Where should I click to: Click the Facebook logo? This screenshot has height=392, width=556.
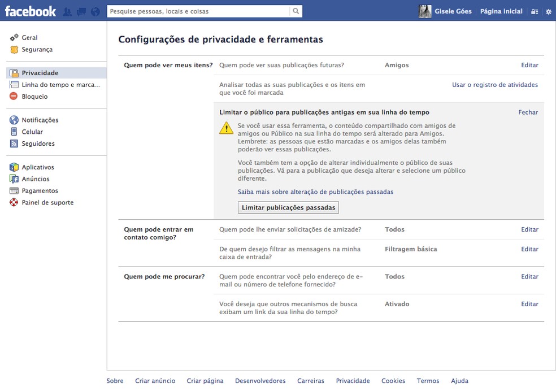coord(30,11)
